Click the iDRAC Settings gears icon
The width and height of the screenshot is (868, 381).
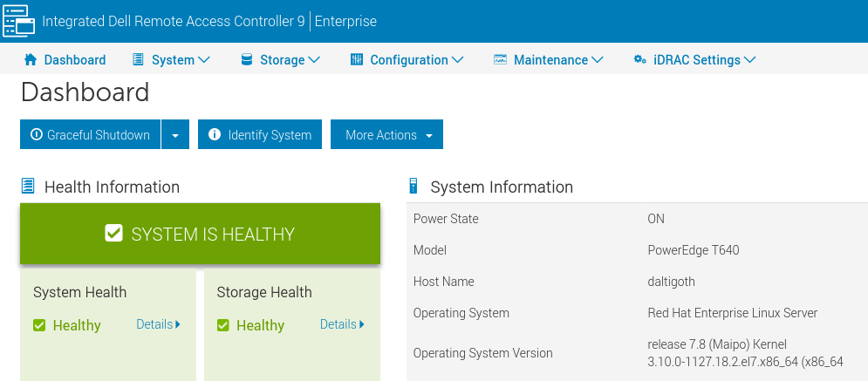coord(639,60)
